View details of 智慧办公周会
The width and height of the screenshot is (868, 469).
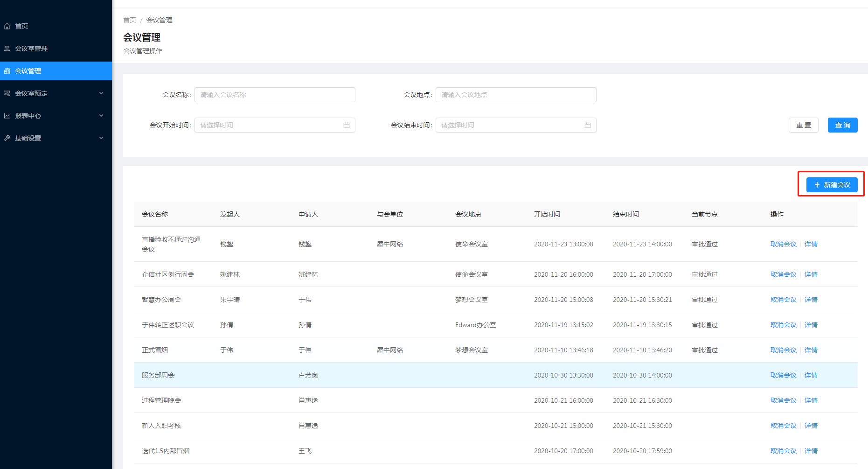(811, 300)
